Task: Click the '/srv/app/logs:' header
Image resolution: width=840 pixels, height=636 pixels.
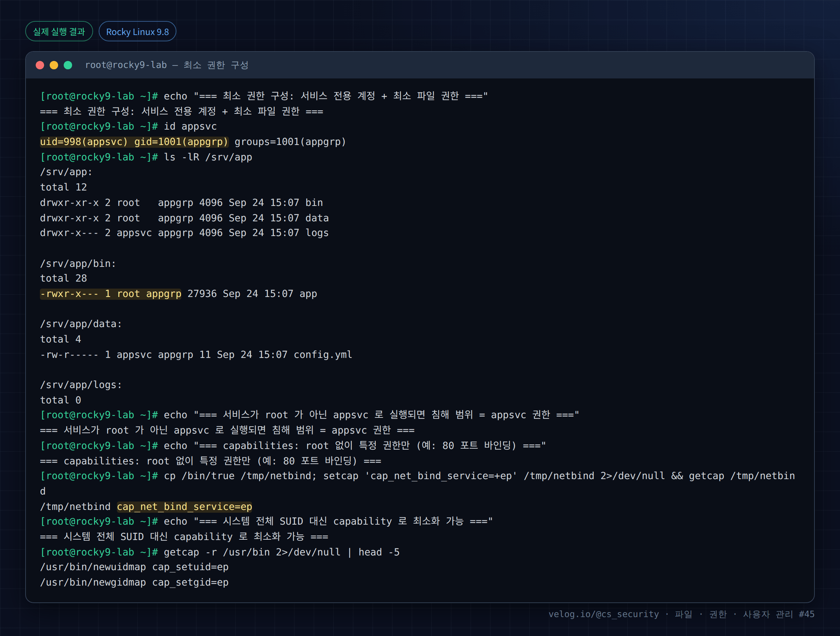Action: [81, 385]
